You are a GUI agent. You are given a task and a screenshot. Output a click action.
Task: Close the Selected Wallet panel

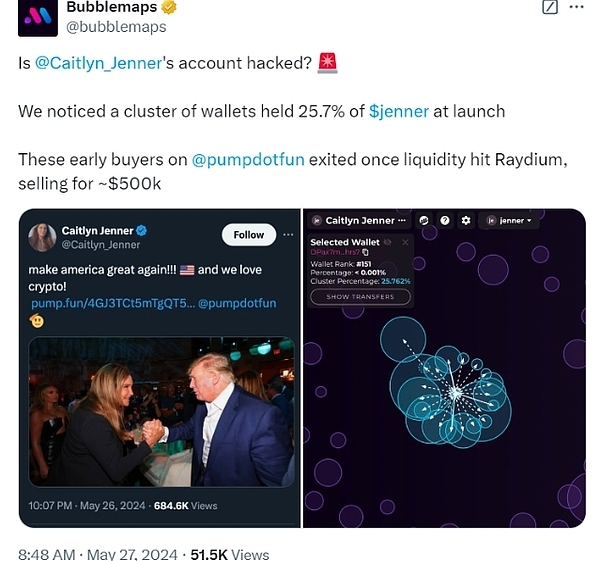pyautogui.click(x=405, y=242)
